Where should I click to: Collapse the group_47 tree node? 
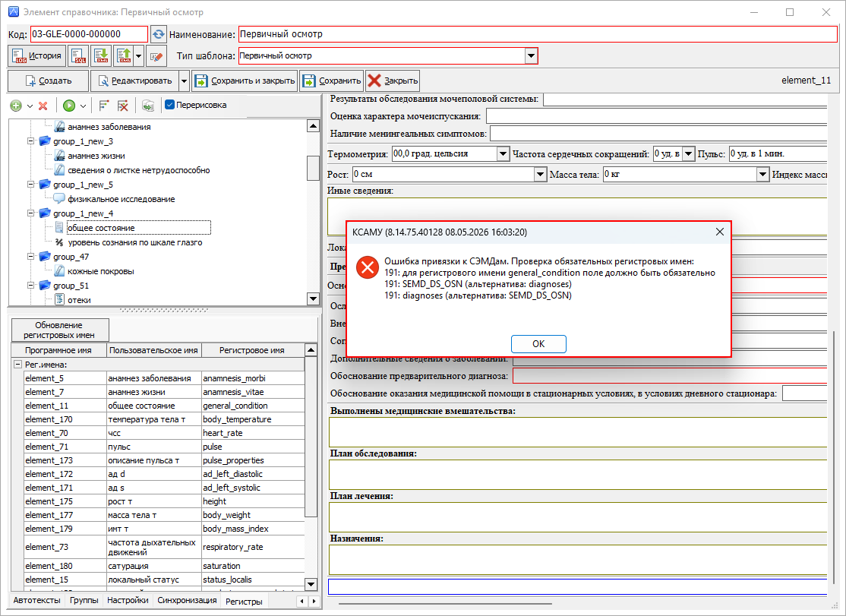(x=30, y=257)
